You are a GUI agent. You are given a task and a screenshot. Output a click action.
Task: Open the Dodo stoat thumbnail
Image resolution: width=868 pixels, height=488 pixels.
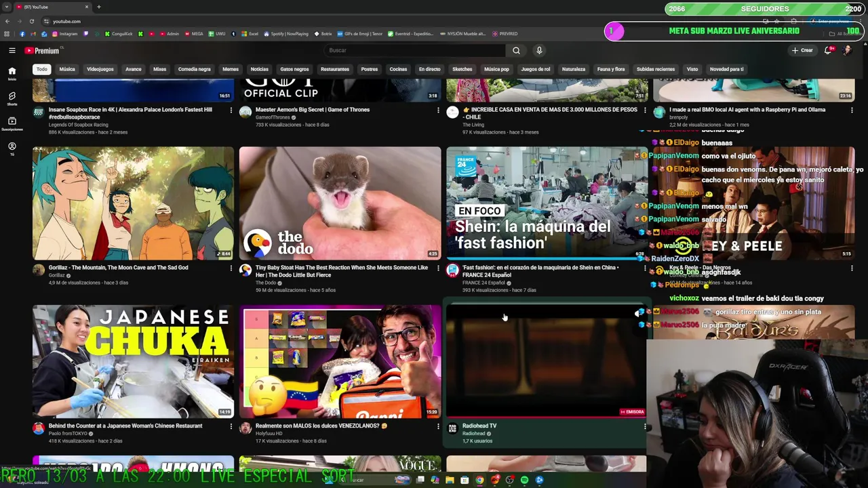point(340,203)
